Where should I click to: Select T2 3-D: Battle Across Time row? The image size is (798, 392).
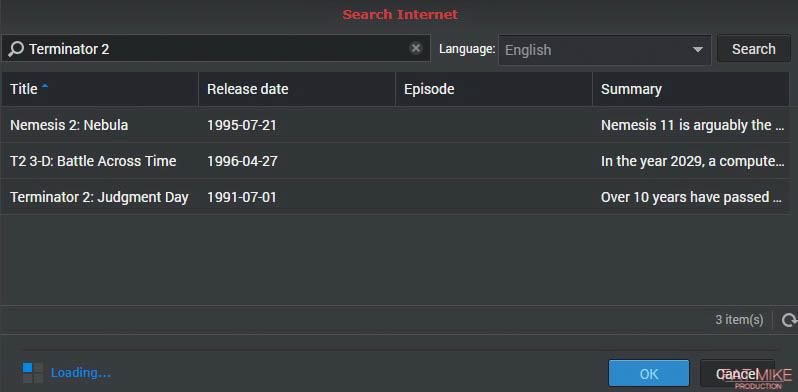[x=395, y=161]
